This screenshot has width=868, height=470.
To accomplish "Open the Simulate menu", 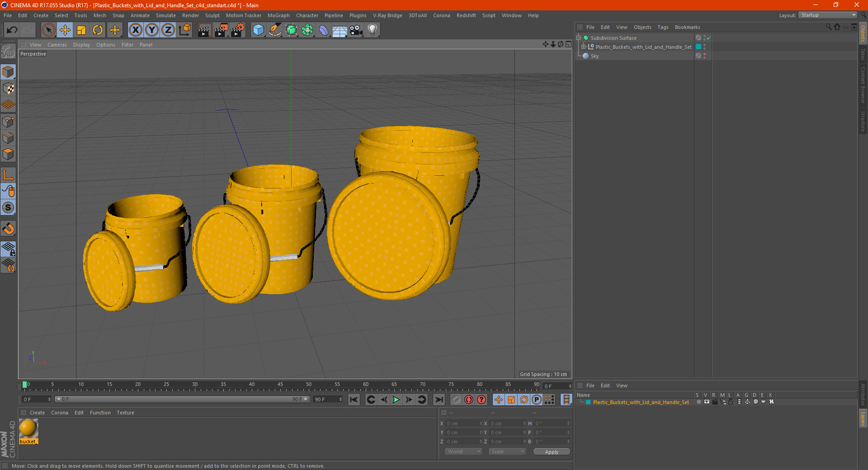I will tap(166, 15).
